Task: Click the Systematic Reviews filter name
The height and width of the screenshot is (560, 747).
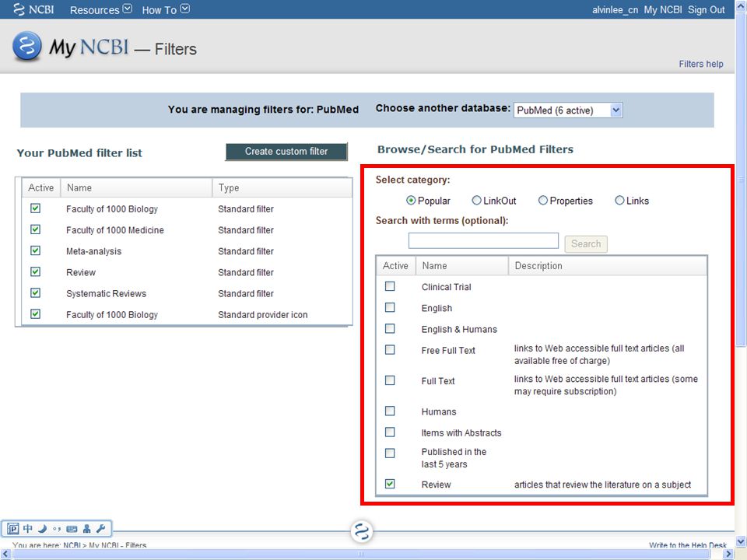Action: [107, 293]
